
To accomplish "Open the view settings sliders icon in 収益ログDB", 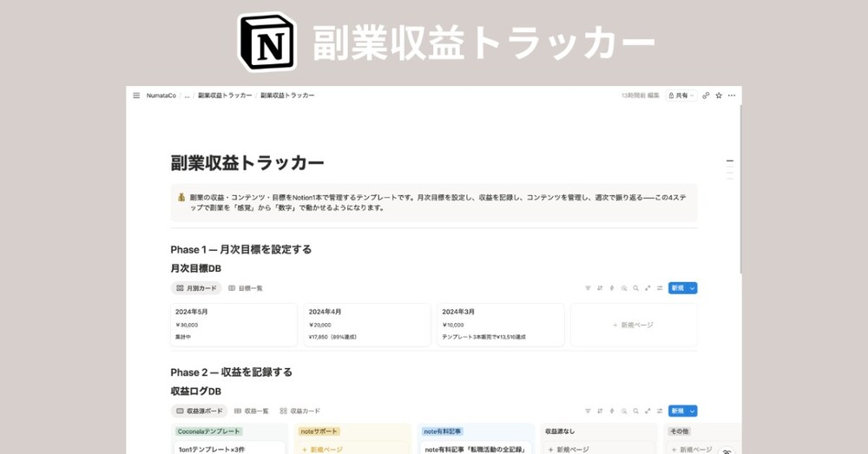I will coord(660,411).
